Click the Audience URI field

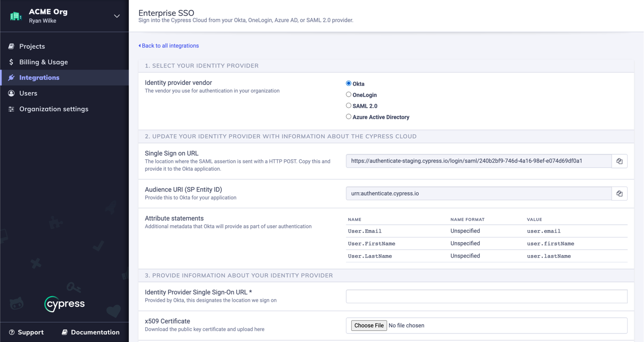[479, 193]
